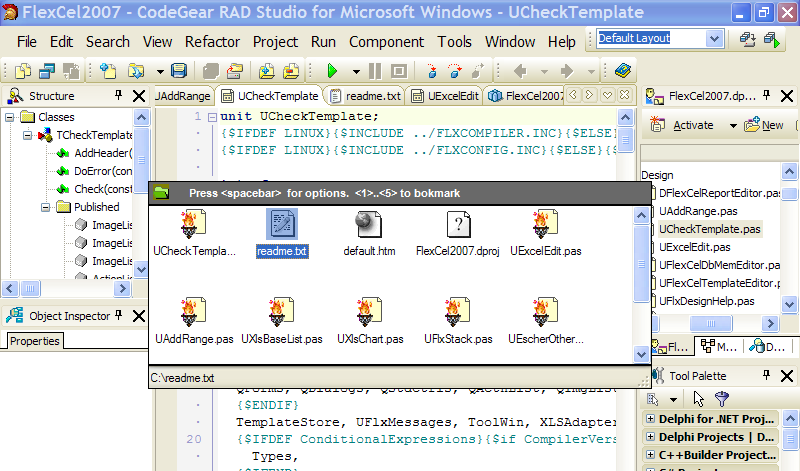800x471 pixels.
Task: Click the Forward navigation arrow in toolbar
Action: (x=567, y=71)
